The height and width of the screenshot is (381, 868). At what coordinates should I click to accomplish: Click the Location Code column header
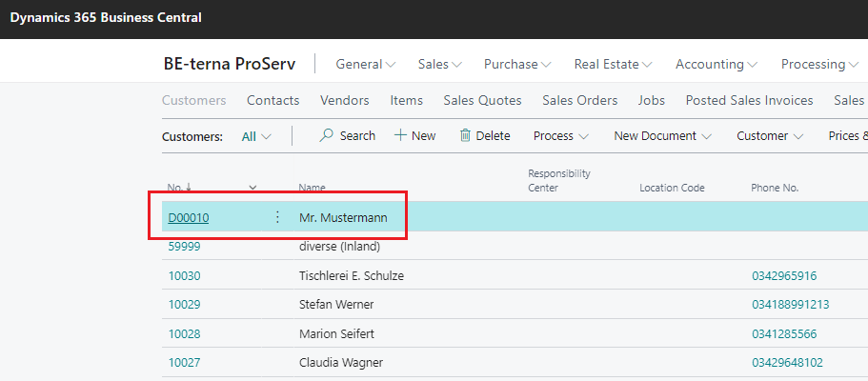click(x=672, y=188)
